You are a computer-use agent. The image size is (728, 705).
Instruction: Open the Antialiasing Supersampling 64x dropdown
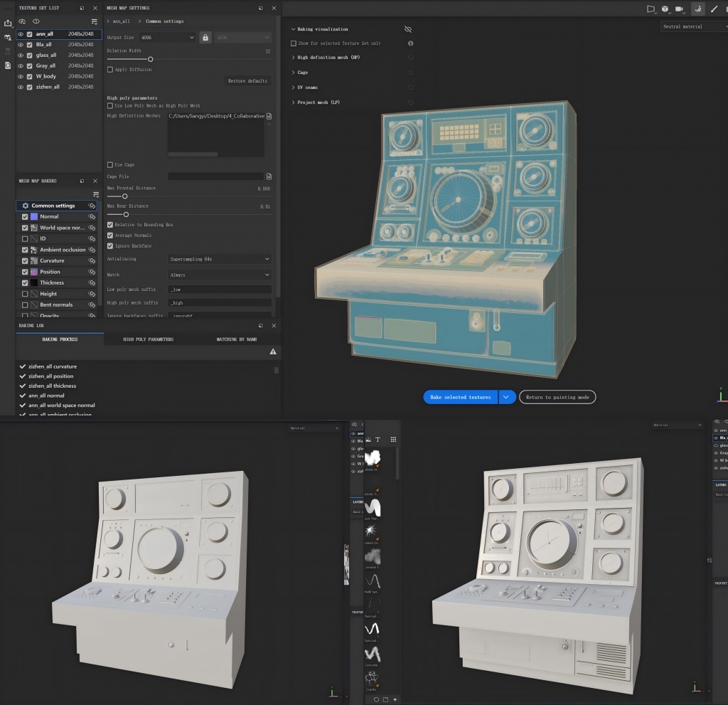pyautogui.click(x=220, y=260)
